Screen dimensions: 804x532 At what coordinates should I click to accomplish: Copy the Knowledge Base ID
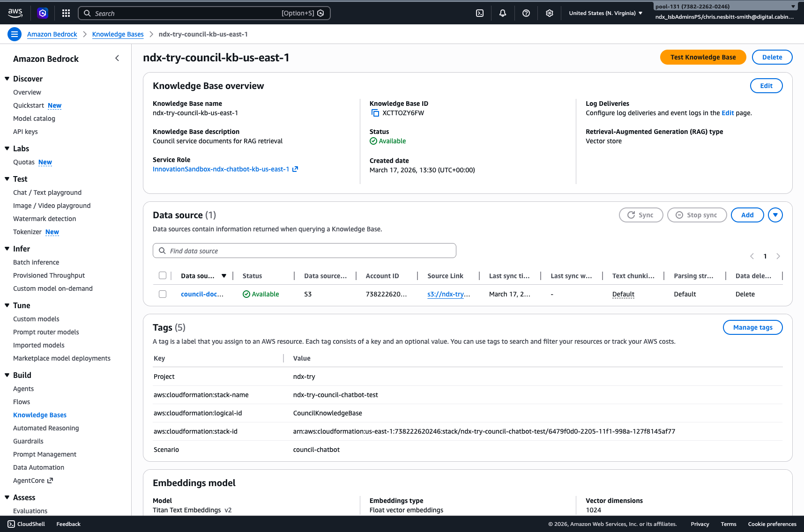click(x=375, y=113)
